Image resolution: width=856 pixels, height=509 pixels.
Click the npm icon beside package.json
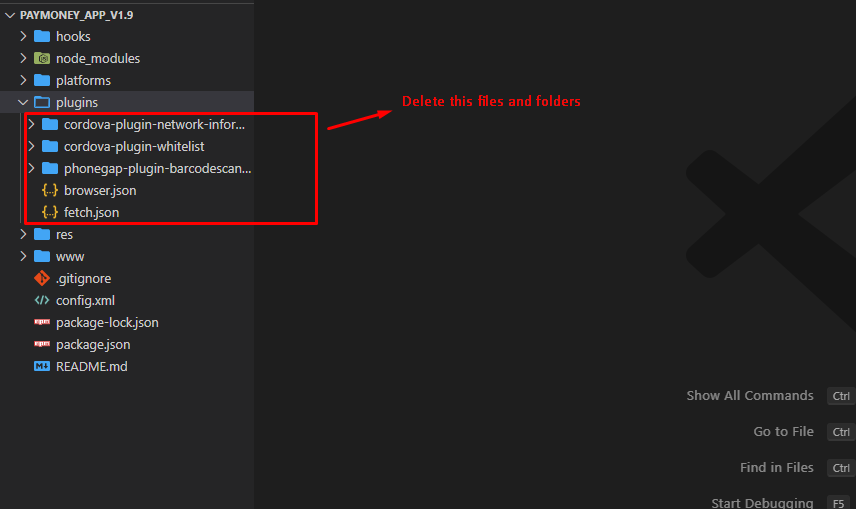coord(42,344)
